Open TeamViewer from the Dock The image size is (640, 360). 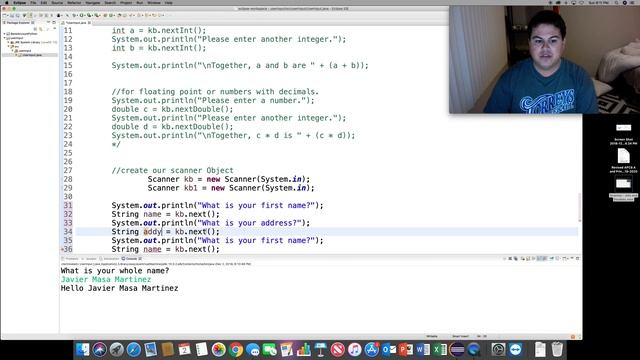516,350
